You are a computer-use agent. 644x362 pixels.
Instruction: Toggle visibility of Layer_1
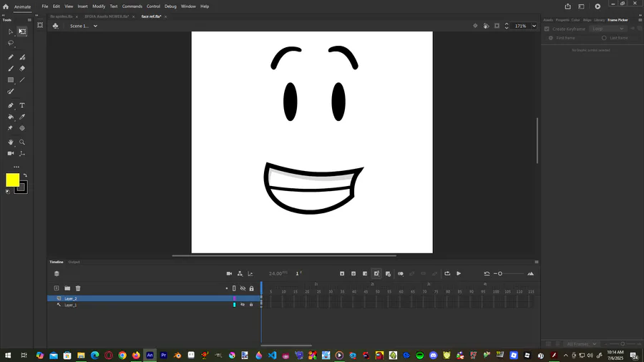point(243,305)
